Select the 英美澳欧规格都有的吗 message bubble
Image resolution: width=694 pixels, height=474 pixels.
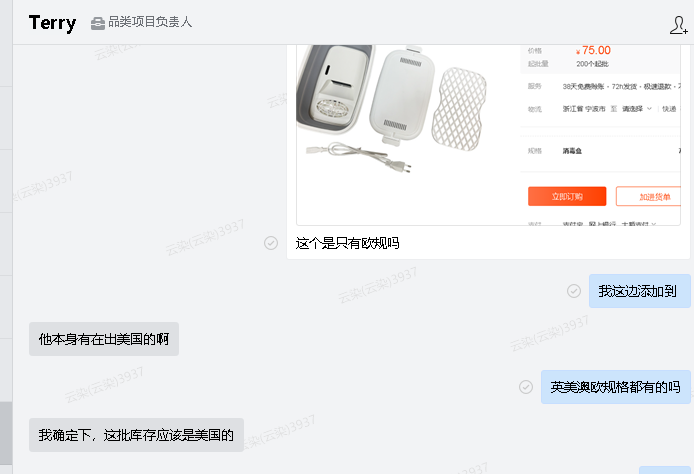[x=616, y=387]
